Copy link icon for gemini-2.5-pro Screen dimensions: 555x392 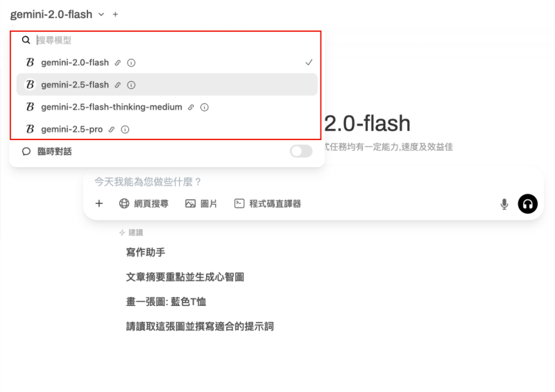click(112, 130)
